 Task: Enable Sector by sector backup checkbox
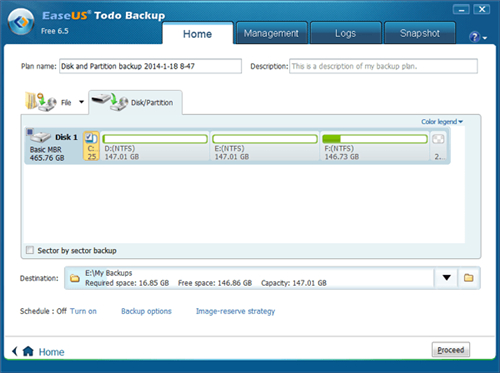(30, 250)
